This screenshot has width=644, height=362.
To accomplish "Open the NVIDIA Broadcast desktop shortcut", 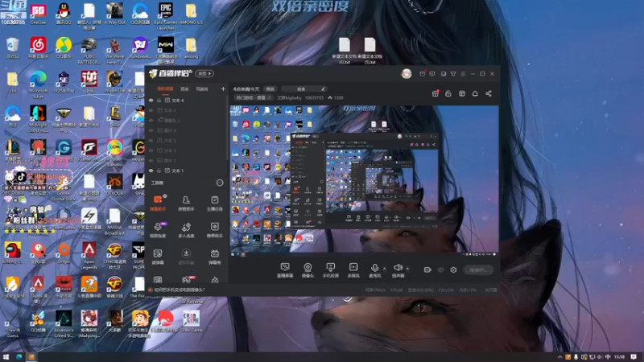I will [x=114, y=222].
